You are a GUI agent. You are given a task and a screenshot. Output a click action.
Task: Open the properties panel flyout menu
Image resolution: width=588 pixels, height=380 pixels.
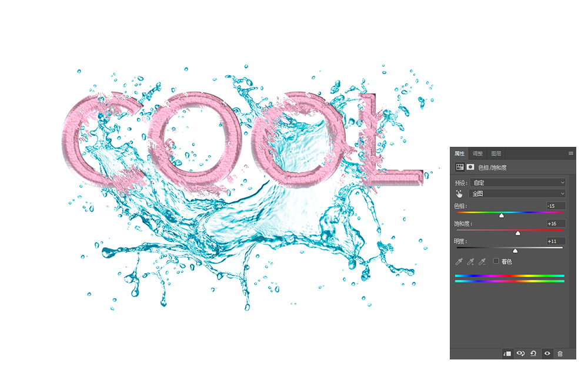[x=571, y=153]
